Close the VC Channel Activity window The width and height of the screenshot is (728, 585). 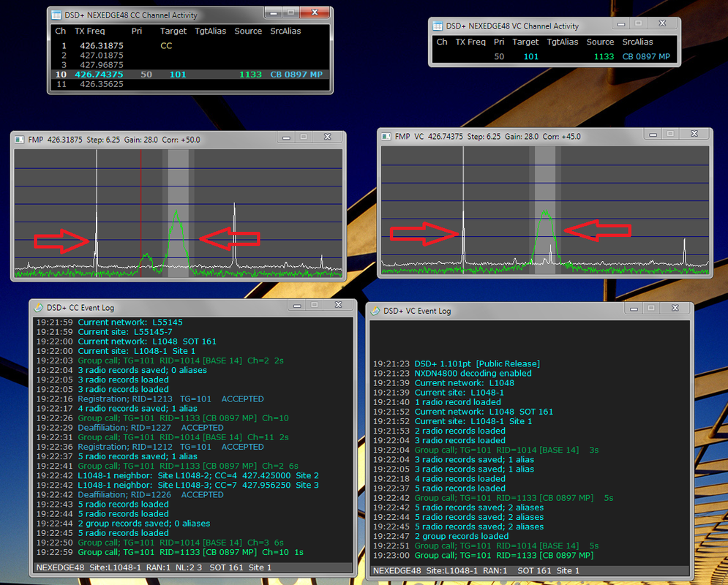[663, 23]
